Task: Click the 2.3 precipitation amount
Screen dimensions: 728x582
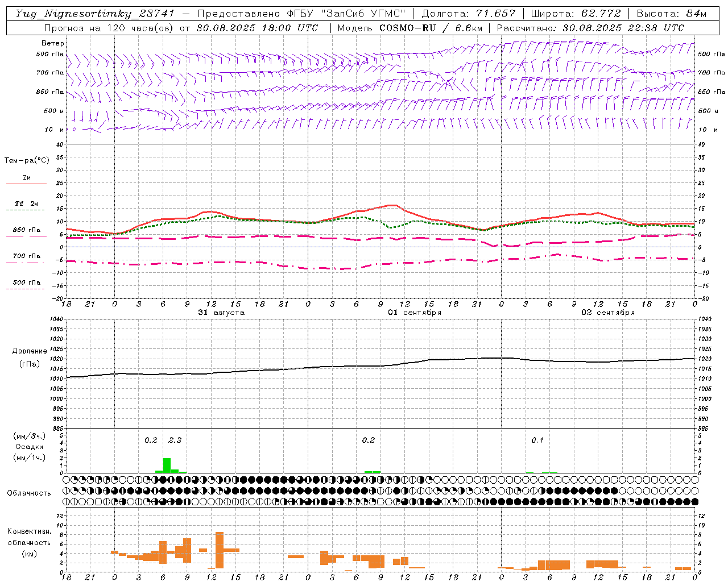Action: [175, 440]
